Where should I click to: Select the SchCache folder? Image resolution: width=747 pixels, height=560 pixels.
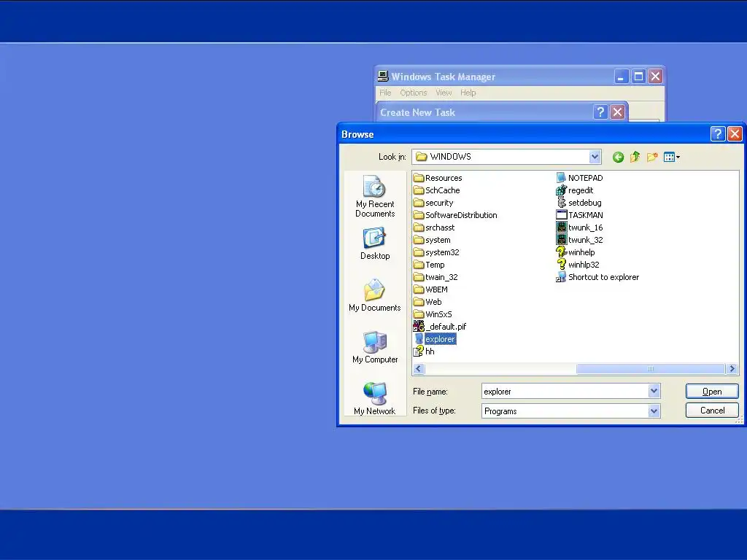coord(436,190)
